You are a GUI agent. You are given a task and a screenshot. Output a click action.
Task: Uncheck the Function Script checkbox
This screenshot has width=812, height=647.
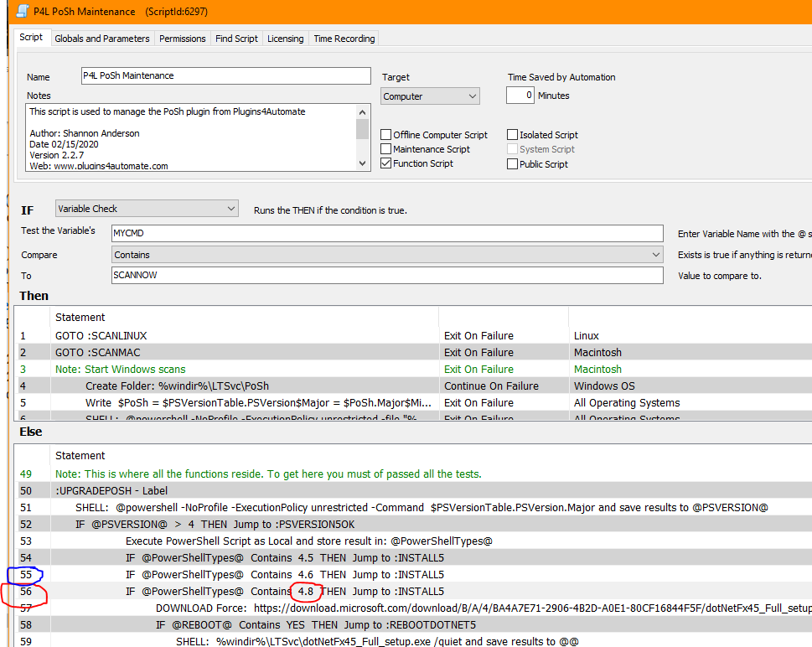click(x=386, y=163)
